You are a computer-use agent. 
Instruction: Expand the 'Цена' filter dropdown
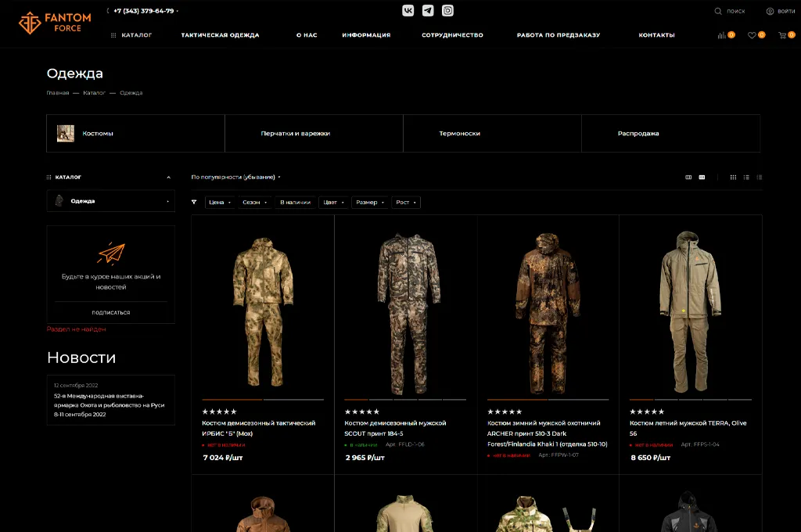click(220, 203)
